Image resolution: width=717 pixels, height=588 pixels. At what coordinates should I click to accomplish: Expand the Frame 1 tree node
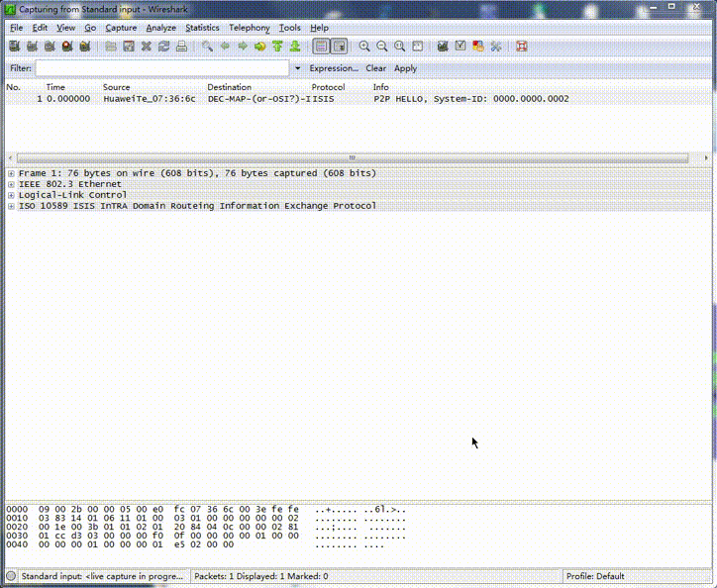click(11, 174)
